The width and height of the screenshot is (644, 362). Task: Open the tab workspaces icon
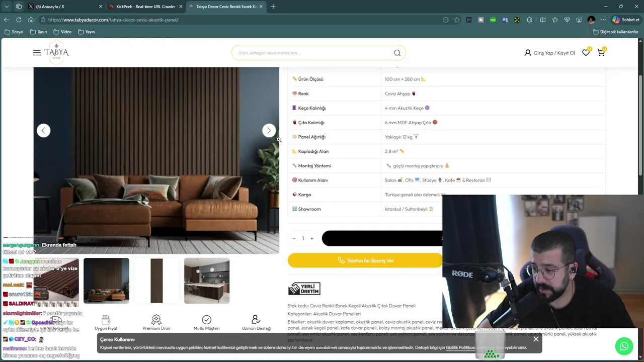pos(19,7)
